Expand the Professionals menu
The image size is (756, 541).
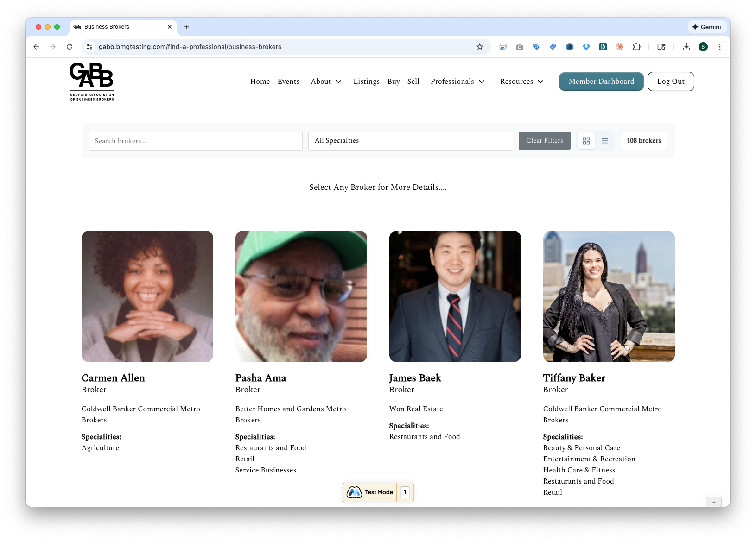457,82
